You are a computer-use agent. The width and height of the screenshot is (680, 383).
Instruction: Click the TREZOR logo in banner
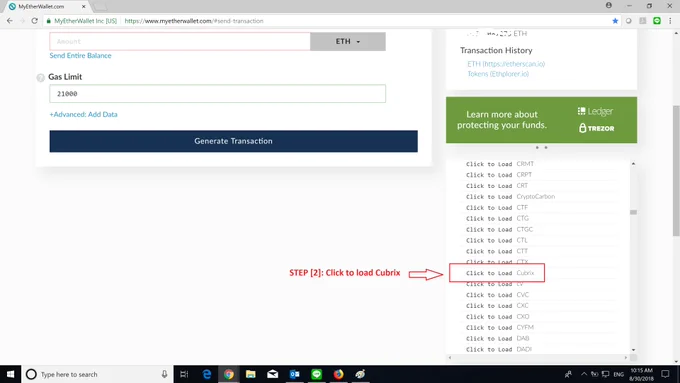click(x=596, y=128)
